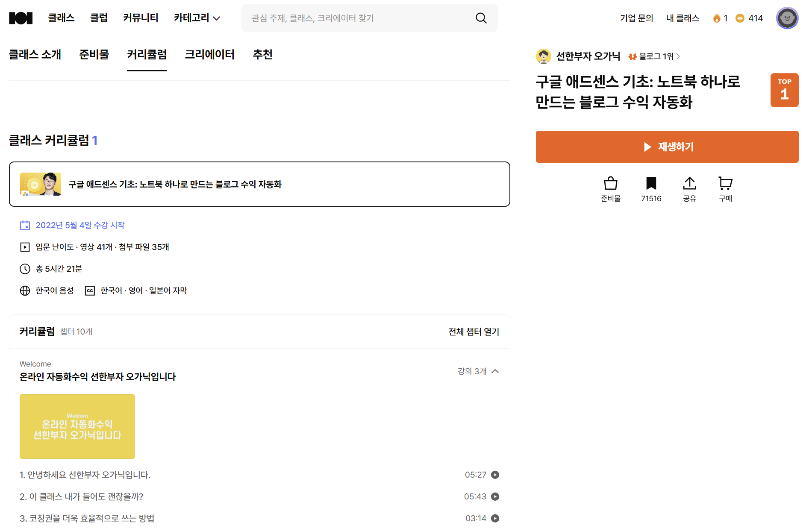812x531 pixels.
Task: Click the search magnifier icon
Action: pyautogui.click(x=481, y=18)
